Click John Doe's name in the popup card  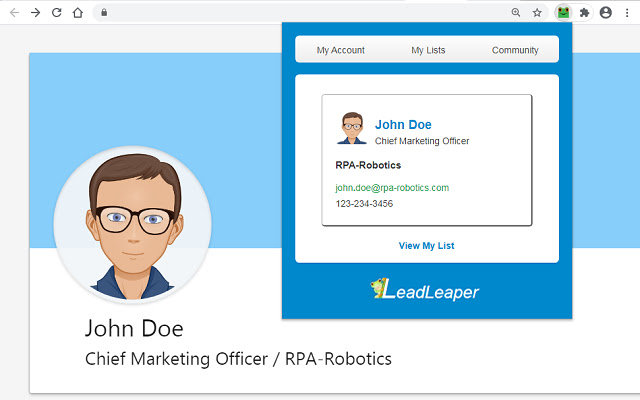tap(403, 125)
